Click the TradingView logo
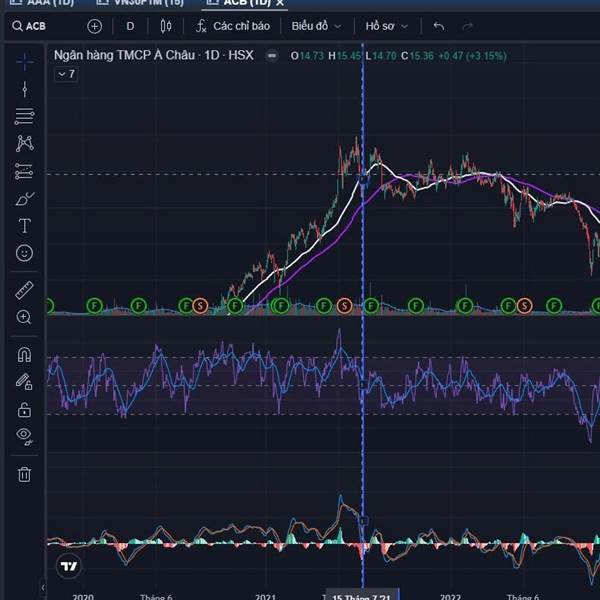The height and width of the screenshot is (600, 600). [69, 566]
